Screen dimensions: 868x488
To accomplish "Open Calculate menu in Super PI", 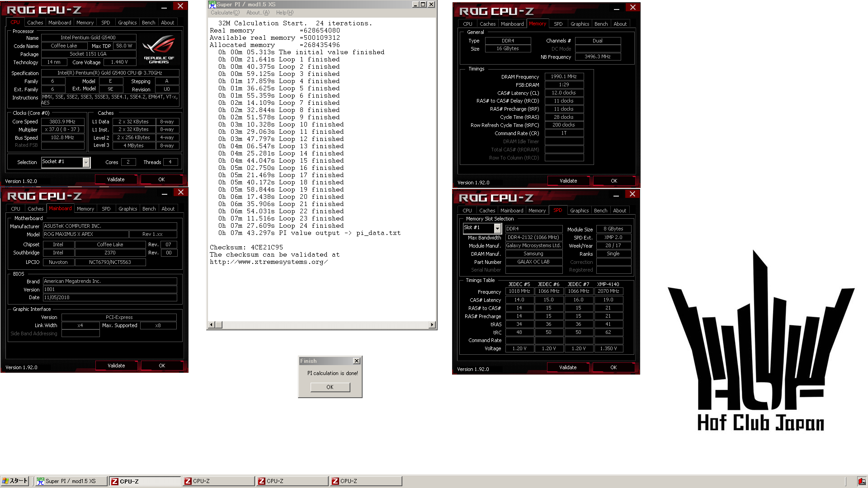I will click(x=225, y=13).
